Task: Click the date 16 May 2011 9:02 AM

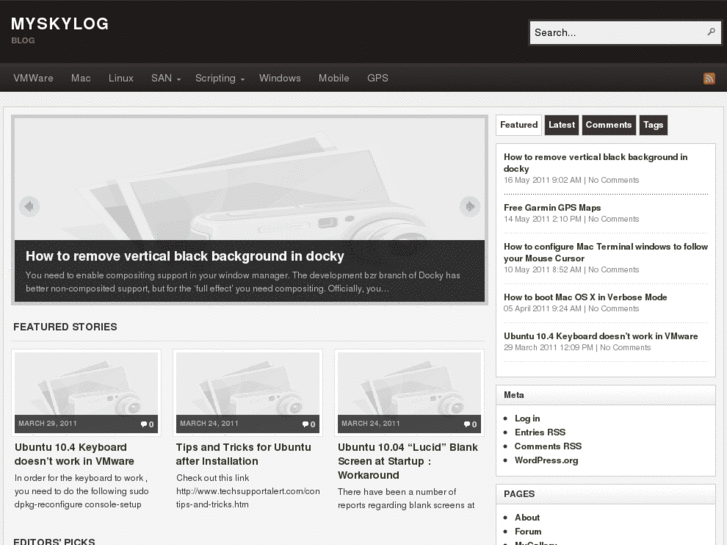Action: pos(542,180)
